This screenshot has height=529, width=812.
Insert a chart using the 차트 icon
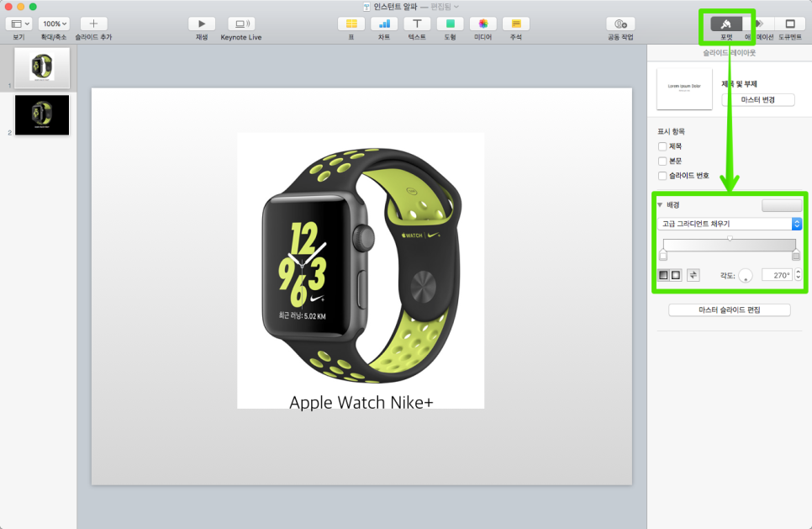coord(384,24)
